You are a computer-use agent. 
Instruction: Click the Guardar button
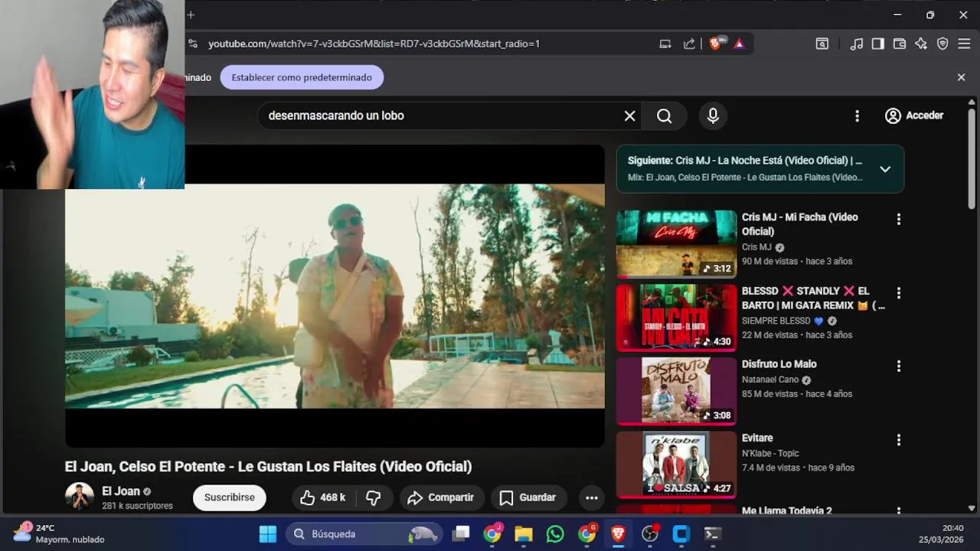coord(528,497)
